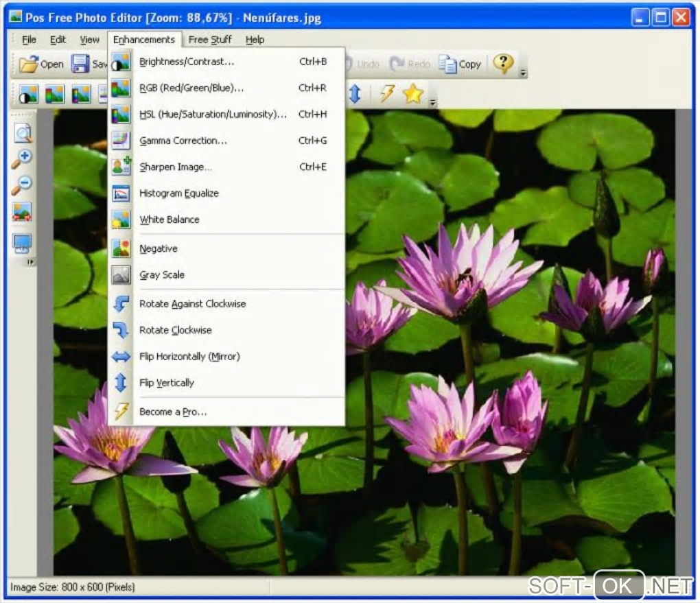
Task: Apply Histogram Equalize from the menu
Action: pyautogui.click(x=226, y=193)
